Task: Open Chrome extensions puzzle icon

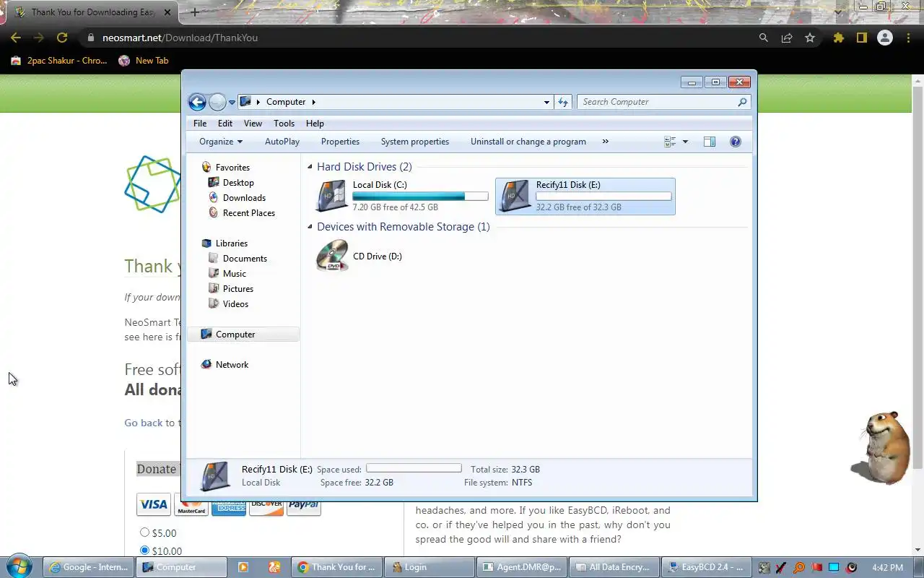Action: (838, 38)
